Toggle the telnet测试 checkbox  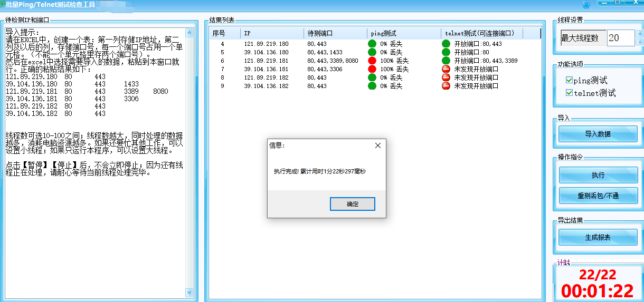point(569,93)
